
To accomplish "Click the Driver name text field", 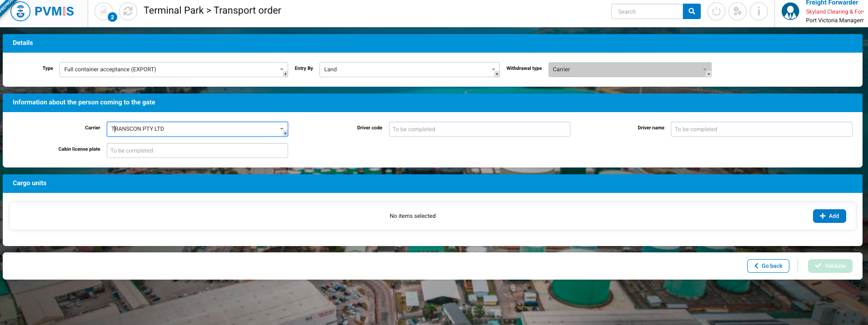I will pyautogui.click(x=761, y=129).
